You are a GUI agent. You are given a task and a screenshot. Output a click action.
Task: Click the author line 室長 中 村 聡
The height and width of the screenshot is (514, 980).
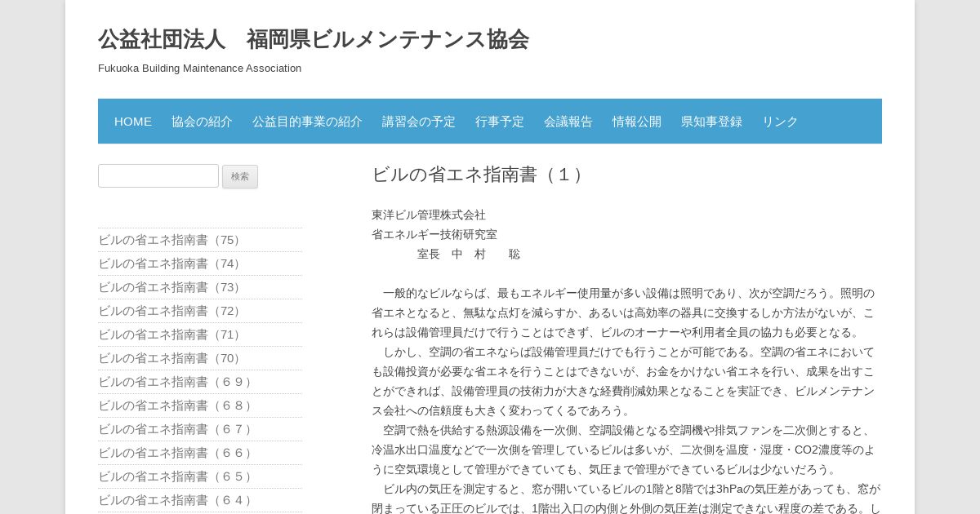coord(469,254)
